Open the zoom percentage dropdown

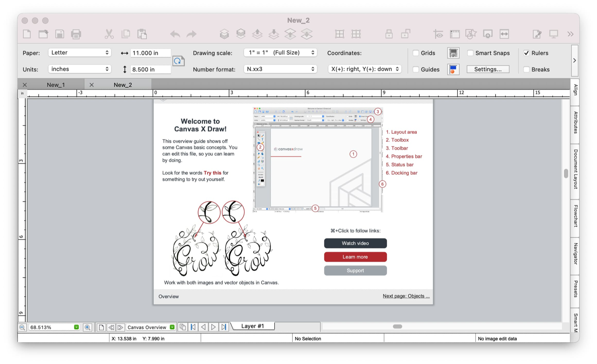76,327
